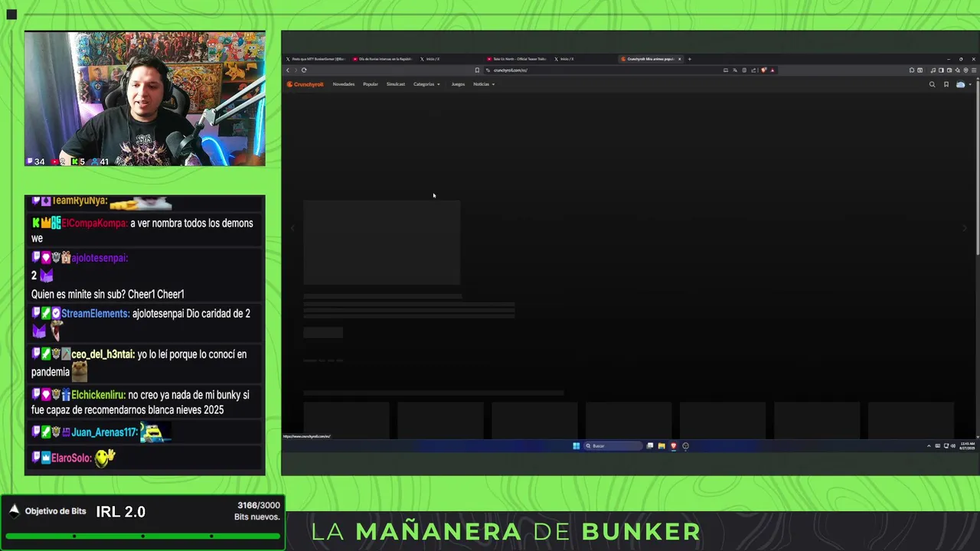
Task: Open File Explorer from the taskbar
Action: coord(661,446)
